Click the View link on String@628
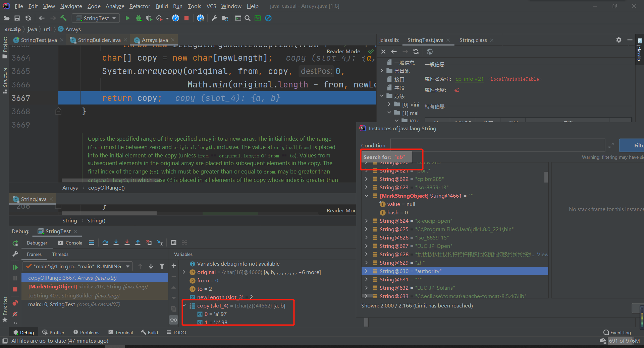This screenshot has width=644, height=348. pyautogui.click(x=542, y=254)
